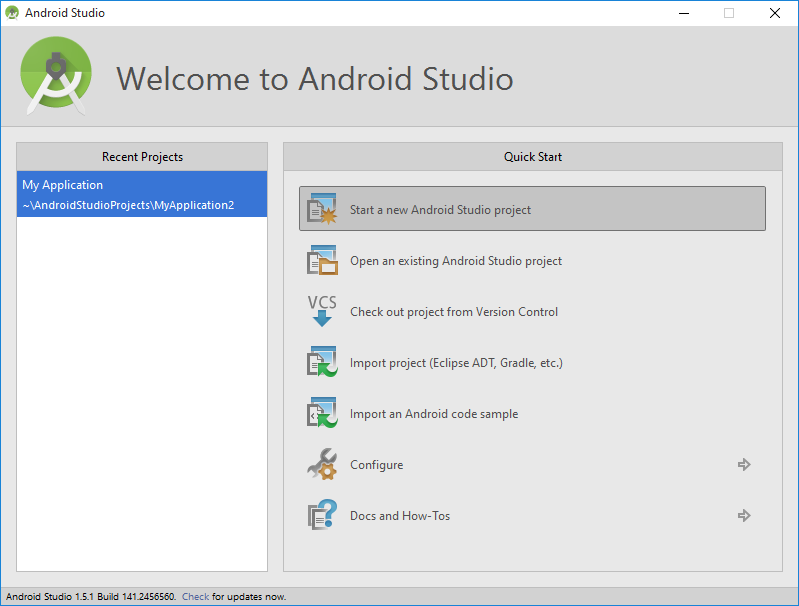Click the ~\AndroidStudioProjects\MyApplication2 path

(128, 205)
